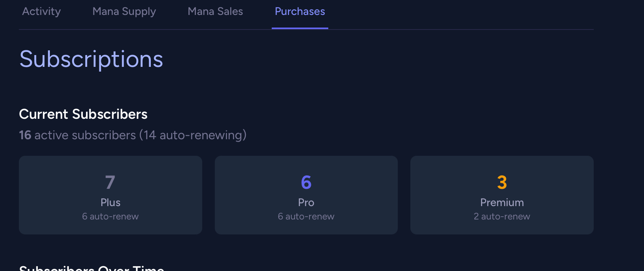Image resolution: width=644 pixels, height=271 pixels.
Task: Click the Subscriptions page heading
Action: 91,59
